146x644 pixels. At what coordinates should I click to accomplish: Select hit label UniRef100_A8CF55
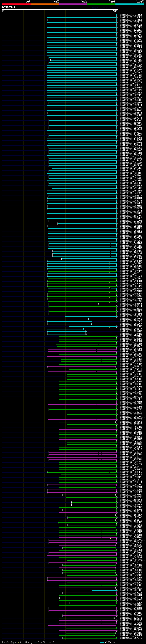click(131, 67)
